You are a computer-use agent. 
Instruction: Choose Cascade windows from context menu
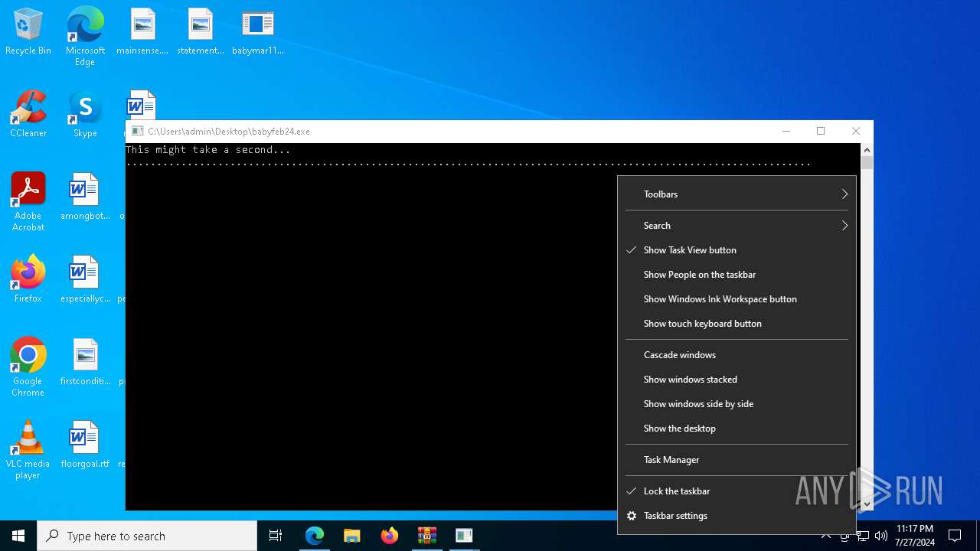737,355
